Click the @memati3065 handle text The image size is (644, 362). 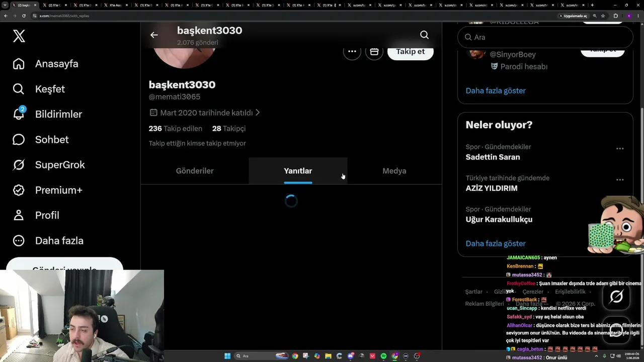point(175,97)
